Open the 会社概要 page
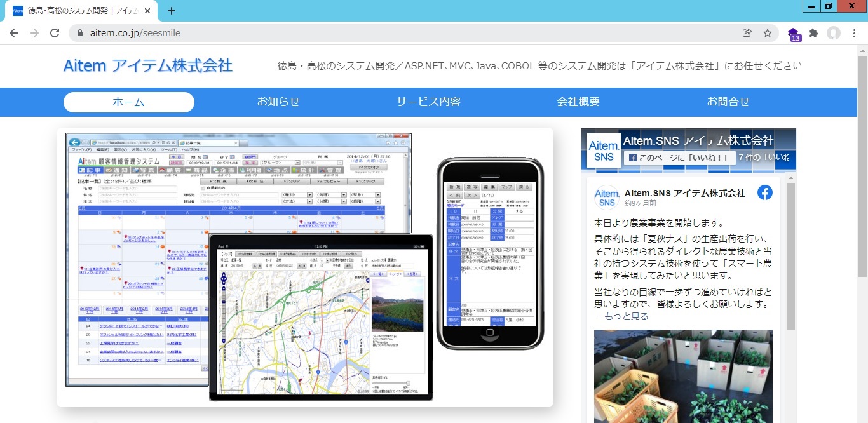868x423 pixels. (578, 102)
